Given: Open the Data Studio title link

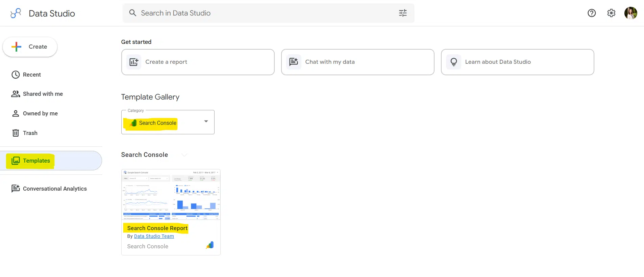Looking at the screenshot, I should 52,13.
